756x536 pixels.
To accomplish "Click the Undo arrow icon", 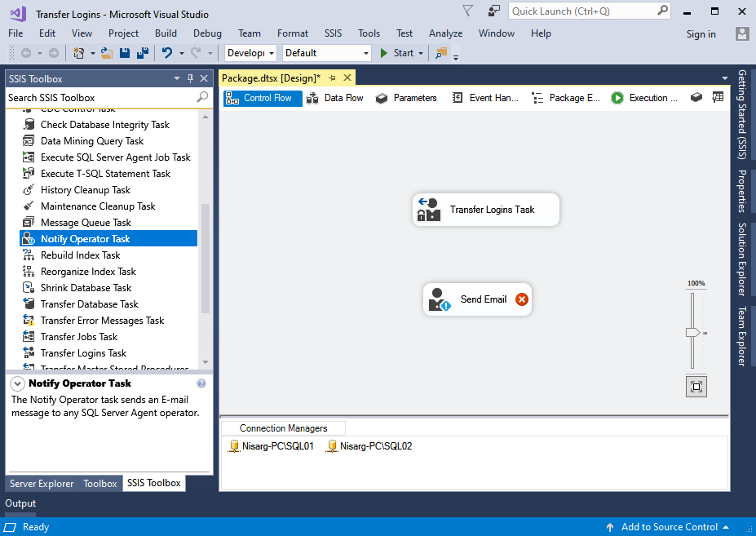I will [x=167, y=53].
